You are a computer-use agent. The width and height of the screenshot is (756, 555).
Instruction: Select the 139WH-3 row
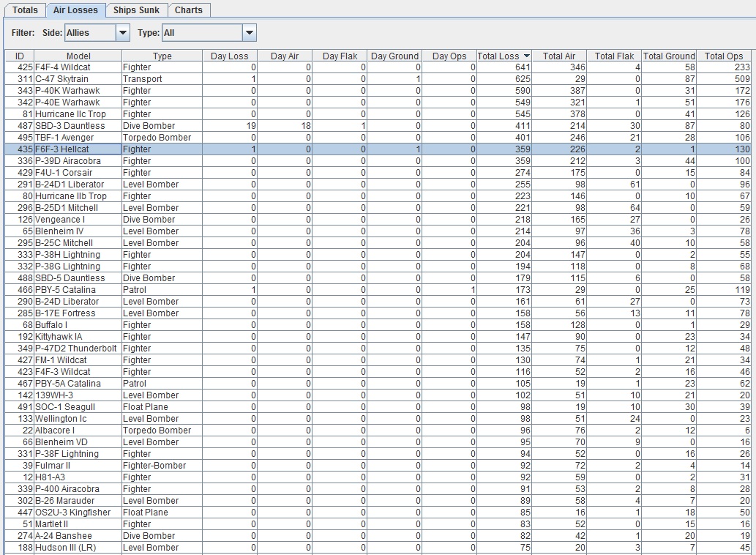[x=378, y=395]
